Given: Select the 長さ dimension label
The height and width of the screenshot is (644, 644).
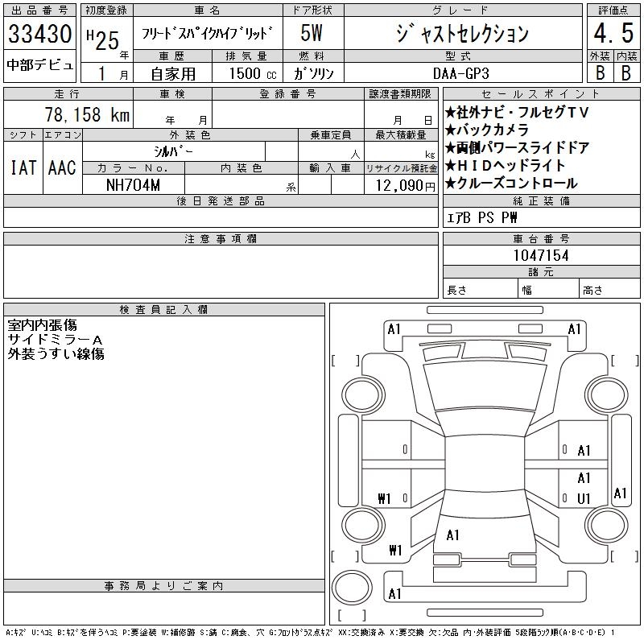Looking at the screenshot, I should pyautogui.click(x=456, y=291).
